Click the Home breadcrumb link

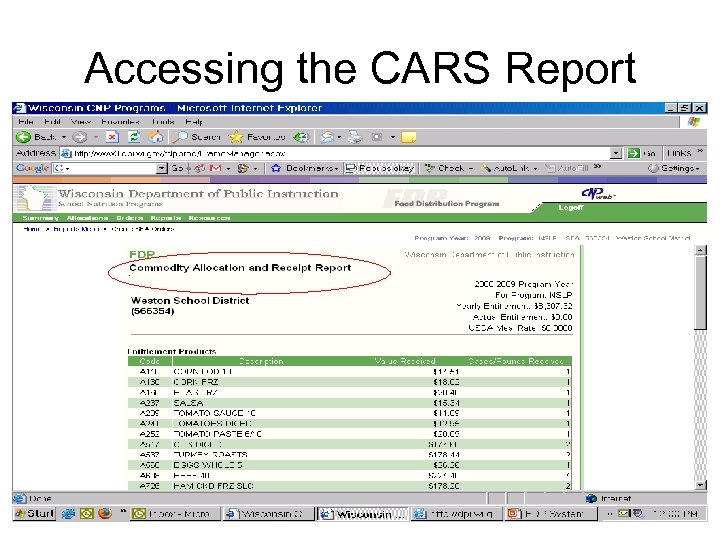(32, 229)
